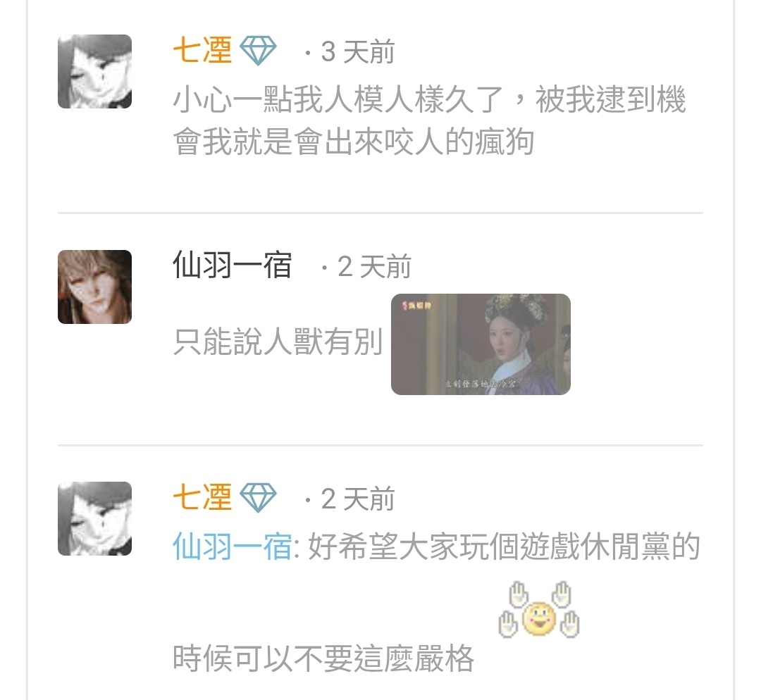Open the username 七湮 in the bottom comment
The width and height of the screenshot is (761, 700).
coord(202,498)
